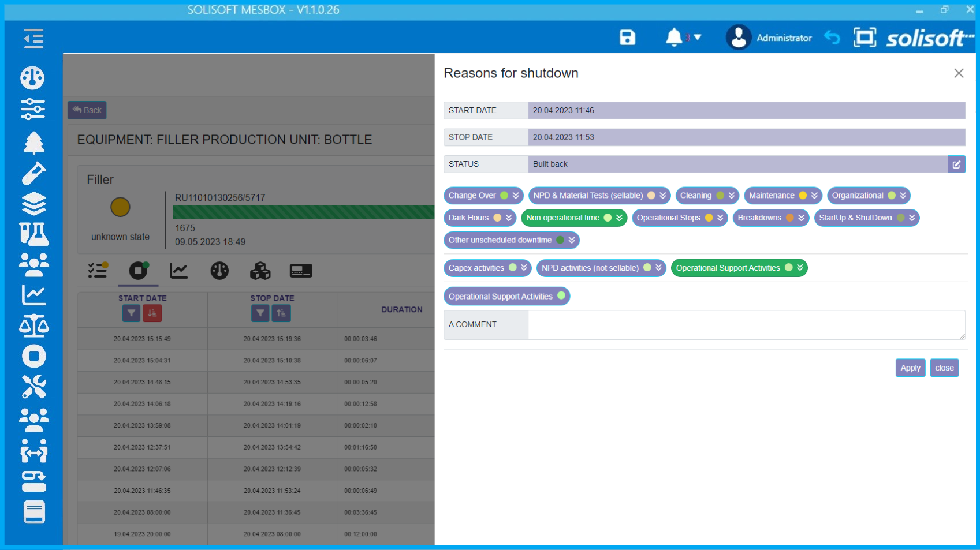The image size is (980, 550).
Task: Open the laboratory flask sidebar icon
Action: pos(33,234)
